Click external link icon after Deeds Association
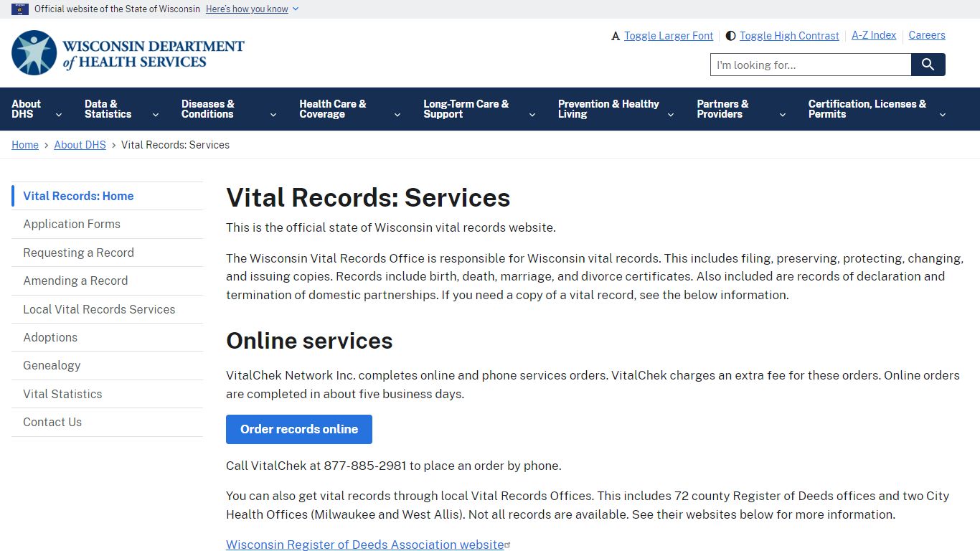The width and height of the screenshot is (980, 551). tap(508, 545)
